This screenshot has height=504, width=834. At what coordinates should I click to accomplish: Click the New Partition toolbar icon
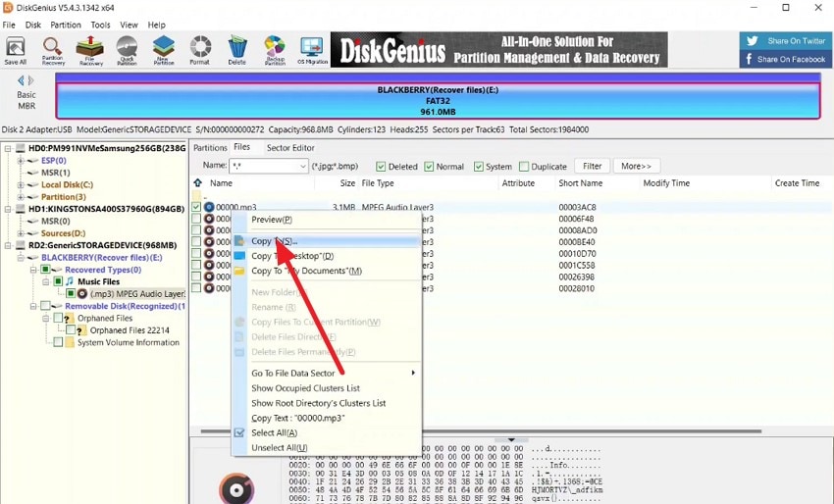(163, 51)
